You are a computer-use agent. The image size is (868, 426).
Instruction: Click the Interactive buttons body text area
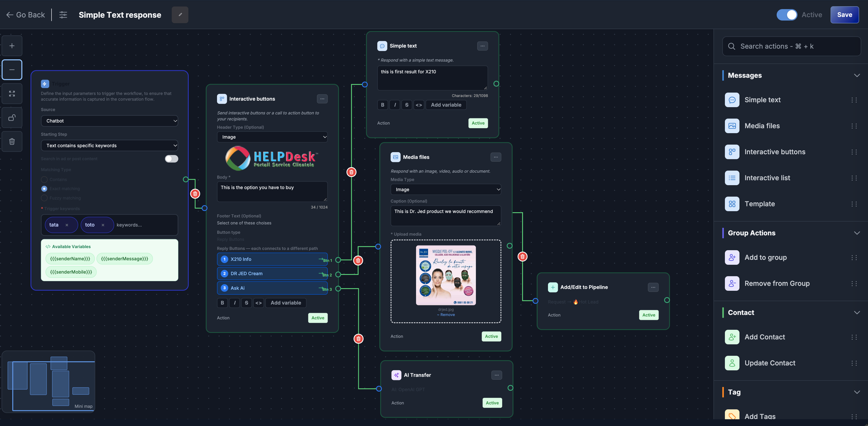click(x=272, y=192)
